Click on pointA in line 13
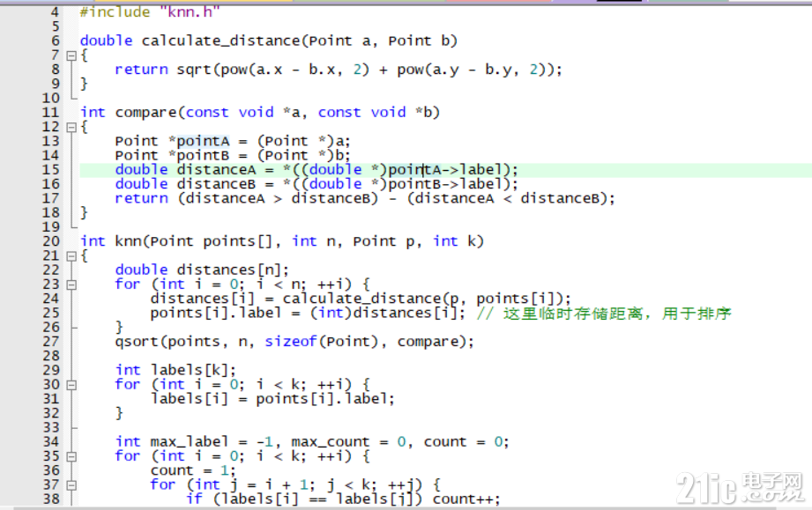 coord(203,141)
